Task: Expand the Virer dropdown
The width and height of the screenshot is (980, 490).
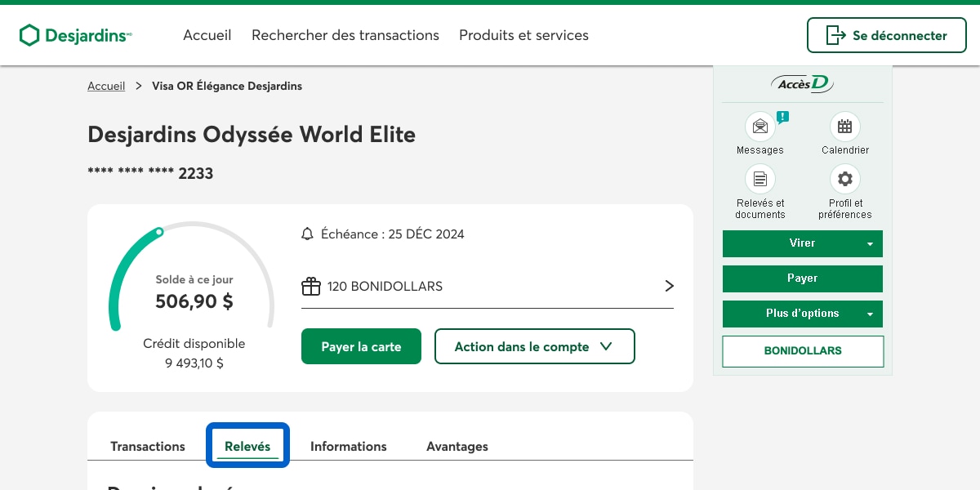Action: point(870,244)
